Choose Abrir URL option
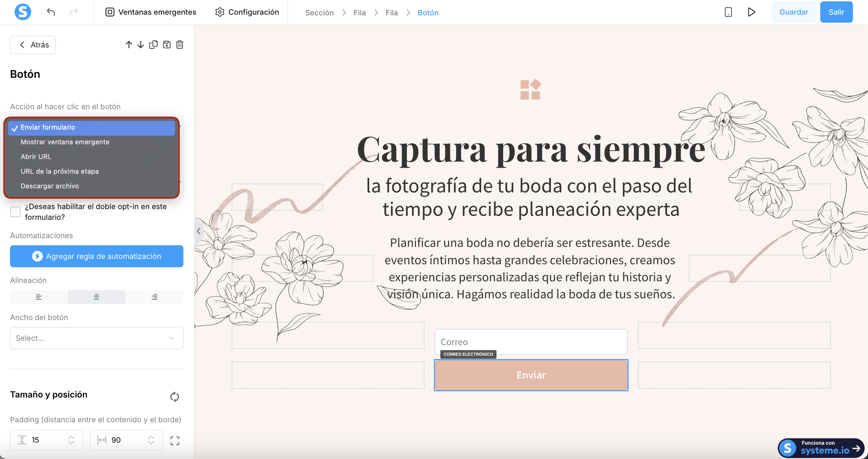Screen dimensions: 868x459 coord(36,157)
